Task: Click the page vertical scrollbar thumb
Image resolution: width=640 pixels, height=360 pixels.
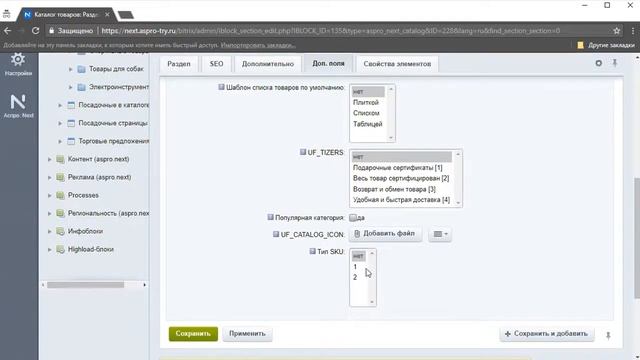Action: coord(636,238)
